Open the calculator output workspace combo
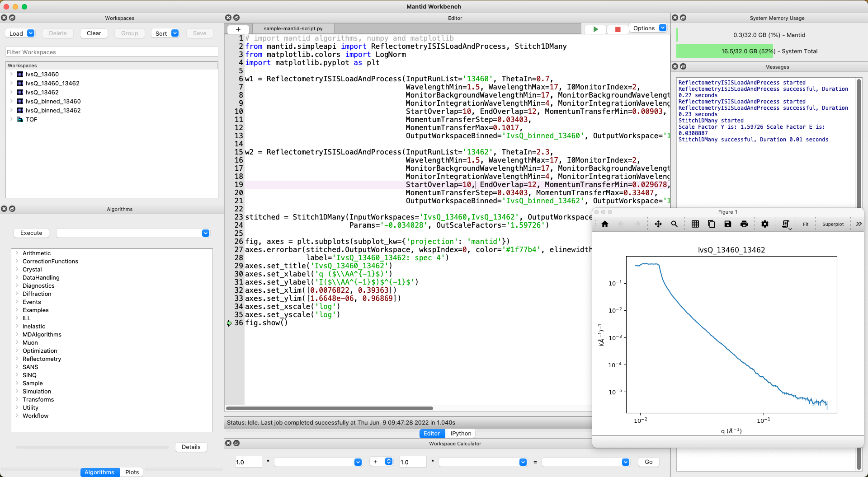The width and height of the screenshot is (868, 477). pyautogui.click(x=586, y=462)
